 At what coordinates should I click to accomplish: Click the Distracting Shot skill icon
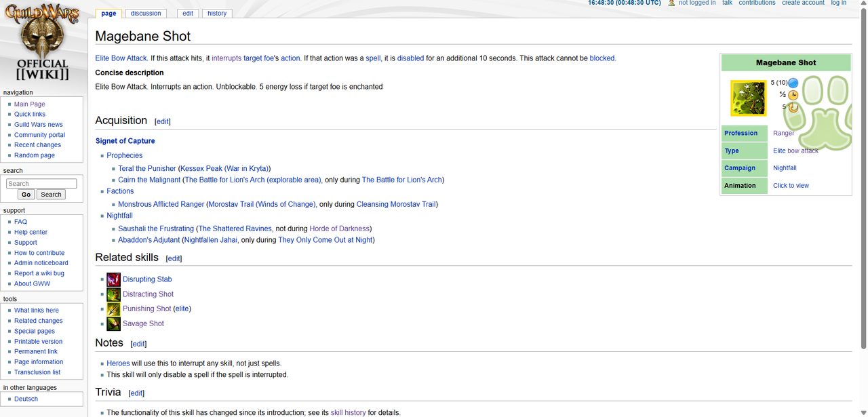click(113, 294)
